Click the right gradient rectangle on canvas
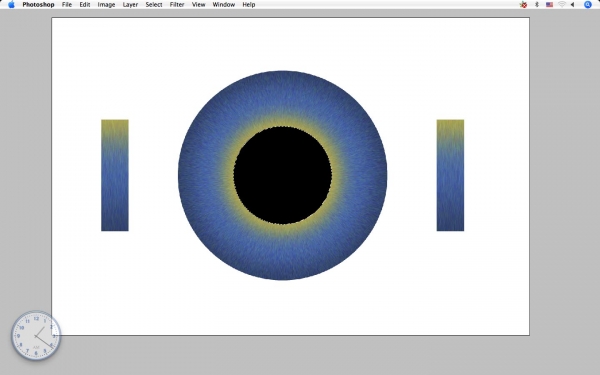This screenshot has height=375, width=600. [450, 175]
